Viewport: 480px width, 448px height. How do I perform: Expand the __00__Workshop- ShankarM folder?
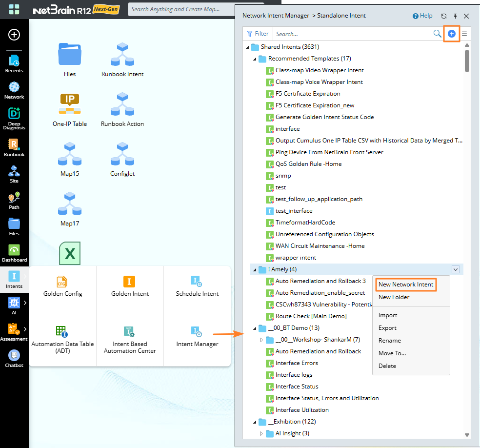pyautogui.click(x=261, y=340)
